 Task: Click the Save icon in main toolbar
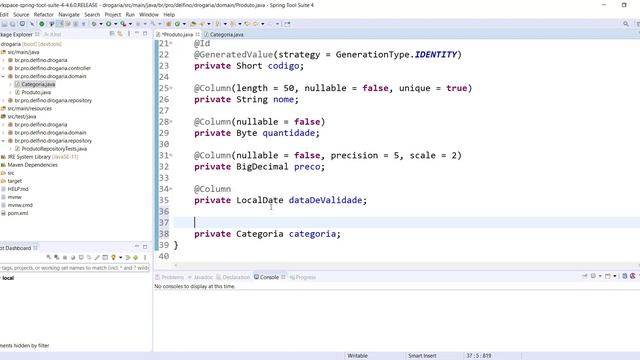click(x=4, y=24)
